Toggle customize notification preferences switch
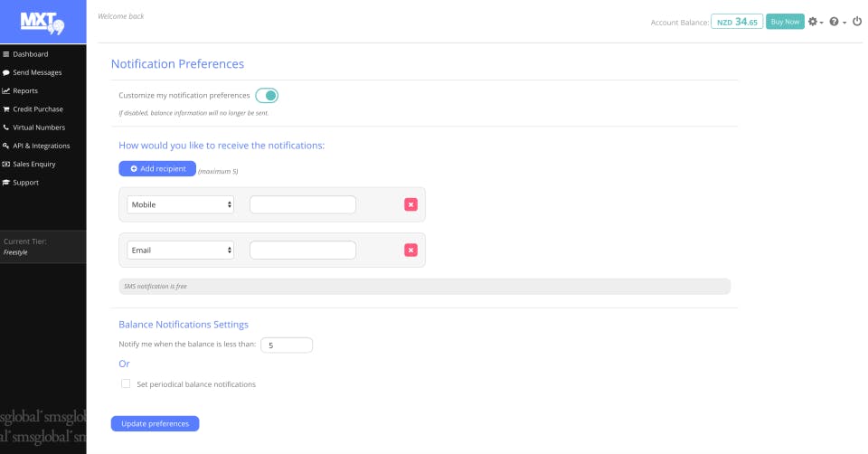 point(267,95)
